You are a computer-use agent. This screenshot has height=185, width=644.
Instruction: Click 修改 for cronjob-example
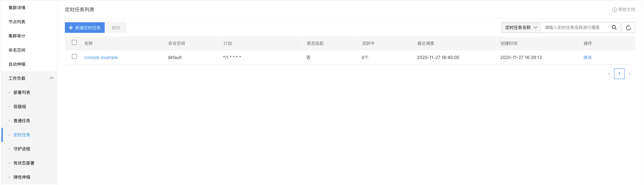pyautogui.click(x=588, y=58)
